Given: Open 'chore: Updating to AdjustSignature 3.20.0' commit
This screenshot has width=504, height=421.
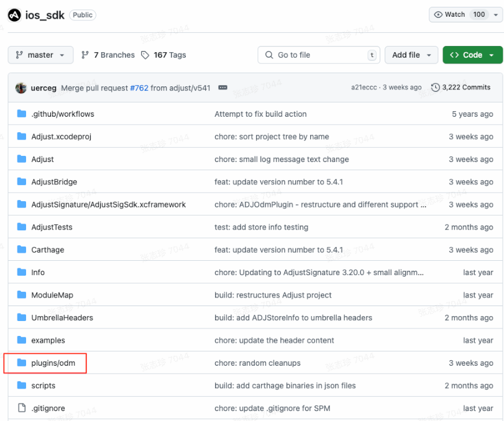Looking at the screenshot, I should point(319,273).
